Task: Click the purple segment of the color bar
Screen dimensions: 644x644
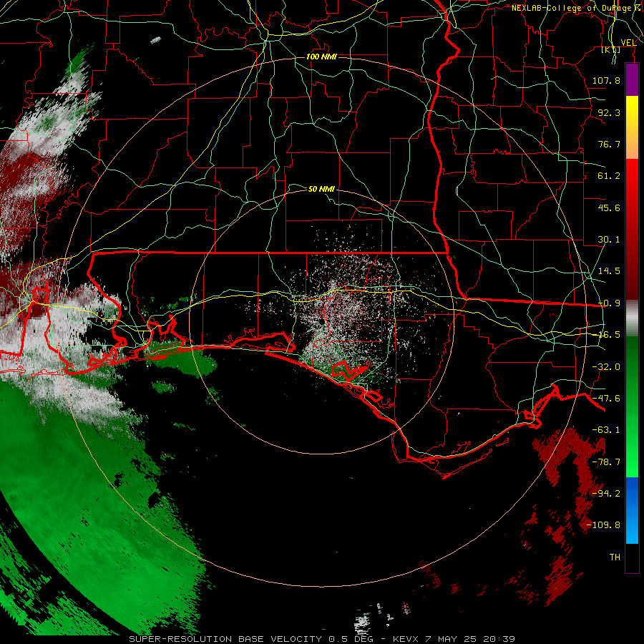Action: (632, 80)
